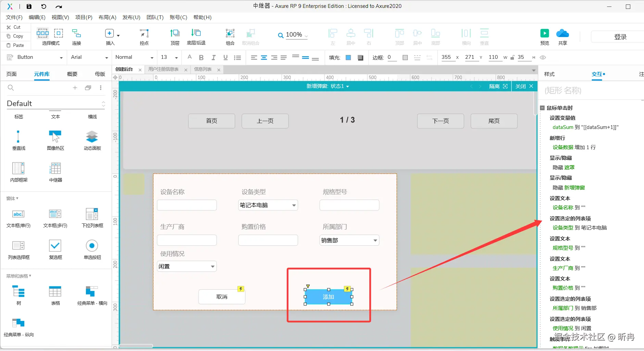Cut the selected widget
This screenshot has width=644, height=351.
pos(14,27)
